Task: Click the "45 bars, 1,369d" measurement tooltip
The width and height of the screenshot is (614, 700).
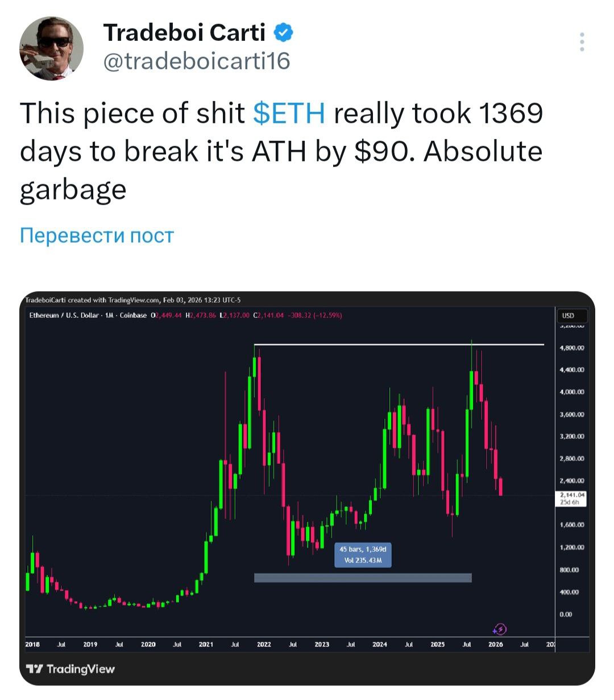Action: [363, 555]
